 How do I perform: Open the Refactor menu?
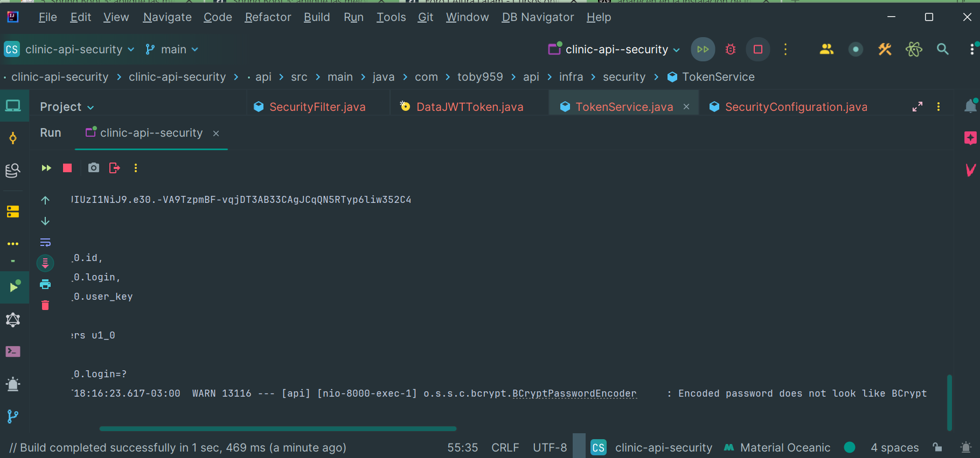(268, 17)
